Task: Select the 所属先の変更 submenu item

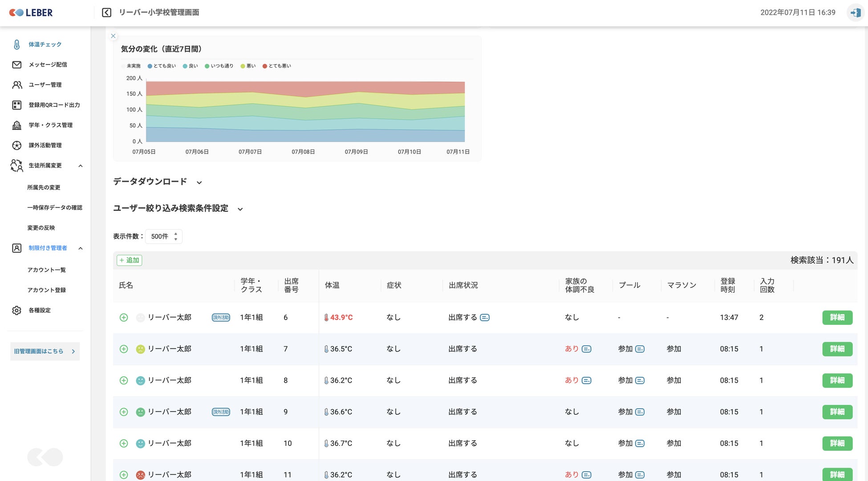Action: coord(44,187)
